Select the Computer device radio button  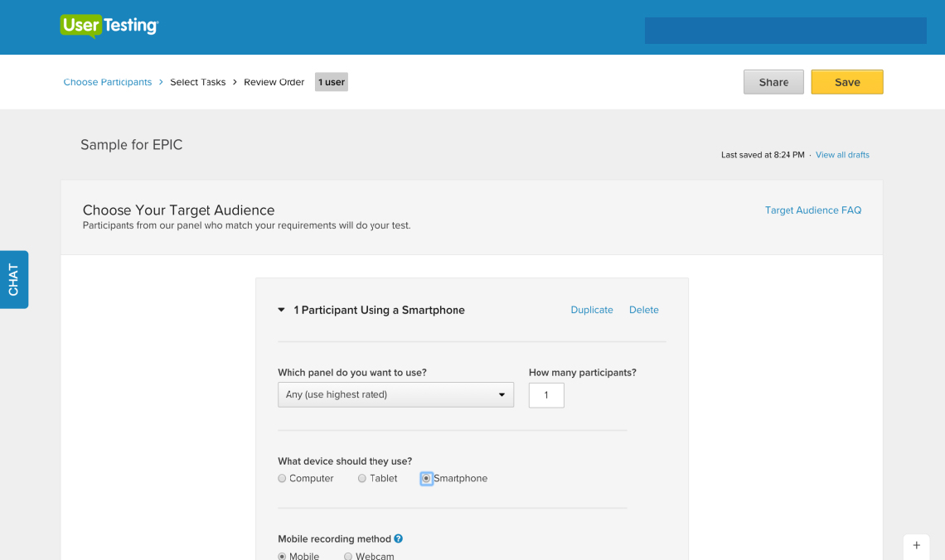coord(282,479)
